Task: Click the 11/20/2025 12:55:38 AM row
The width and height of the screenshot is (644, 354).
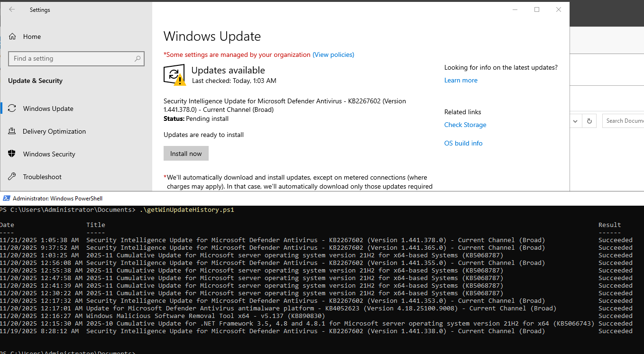Action: tap(316, 270)
